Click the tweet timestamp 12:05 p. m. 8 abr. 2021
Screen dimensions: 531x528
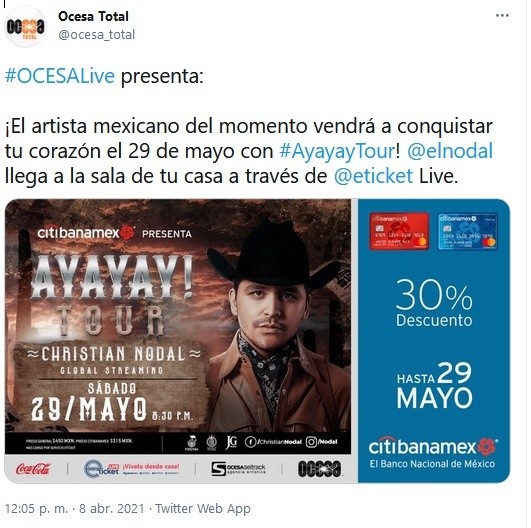point(75,508)
